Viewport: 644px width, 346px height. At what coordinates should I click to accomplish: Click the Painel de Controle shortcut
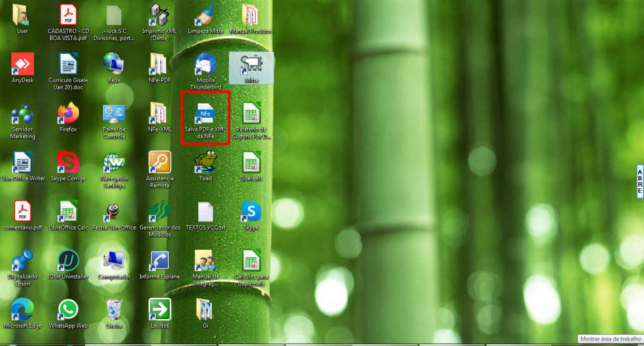tap(114, 114)
